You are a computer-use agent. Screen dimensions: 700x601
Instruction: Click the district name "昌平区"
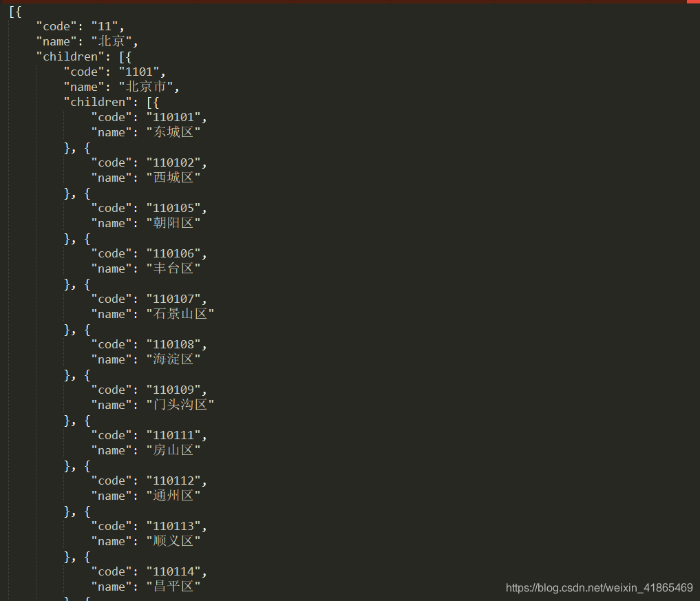click(x=173, y=587)
